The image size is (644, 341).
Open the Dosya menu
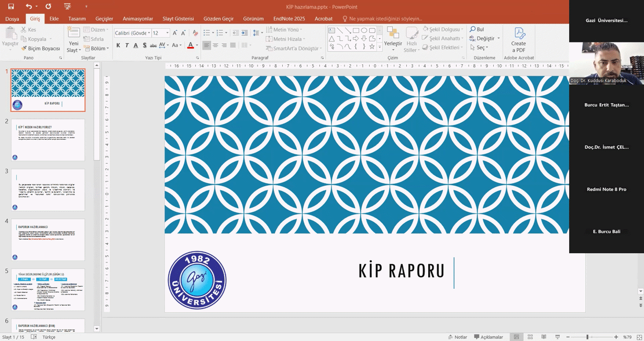(x=12, y=19)
